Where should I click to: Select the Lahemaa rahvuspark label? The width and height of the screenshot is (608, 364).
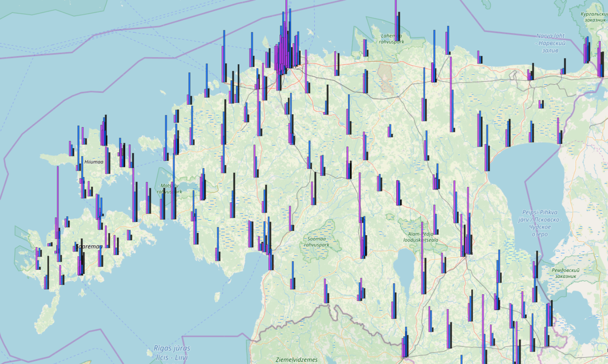click(391, 39)
